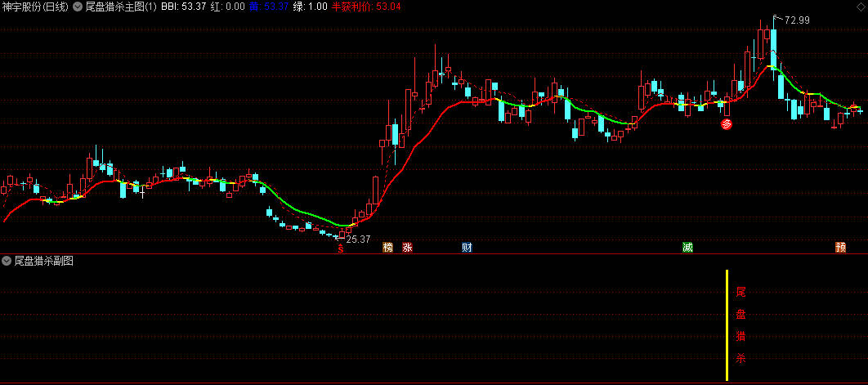The height and width of the screenshot is (385, 868).
Task: Click the 25.37 low price label
Action: point(358,240)
